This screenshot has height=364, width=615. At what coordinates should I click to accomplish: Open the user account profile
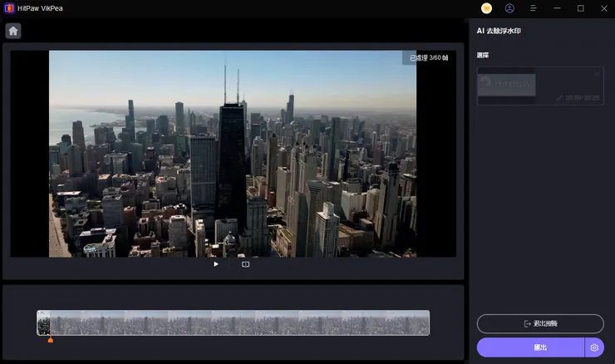[509, 8]
